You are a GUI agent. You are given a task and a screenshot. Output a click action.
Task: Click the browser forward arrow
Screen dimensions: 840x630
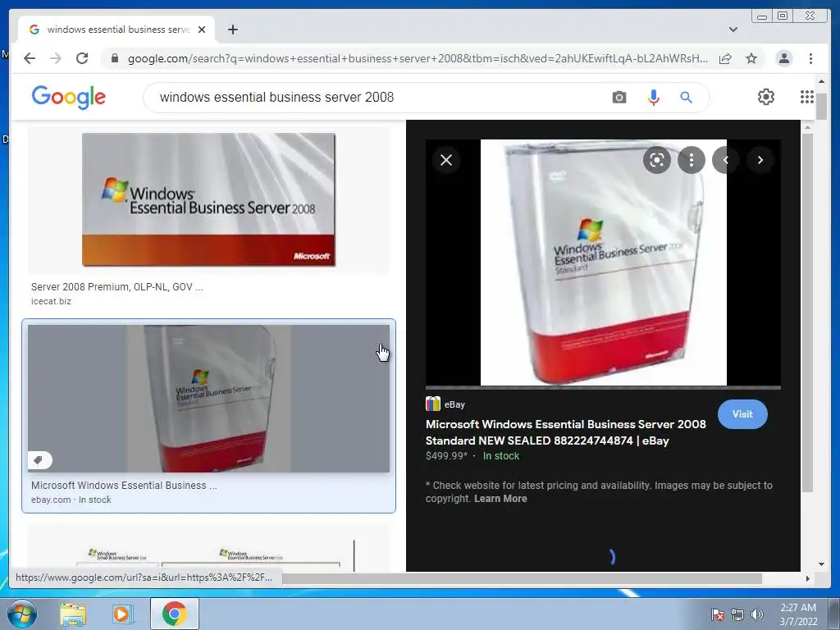tap(56, 58)
